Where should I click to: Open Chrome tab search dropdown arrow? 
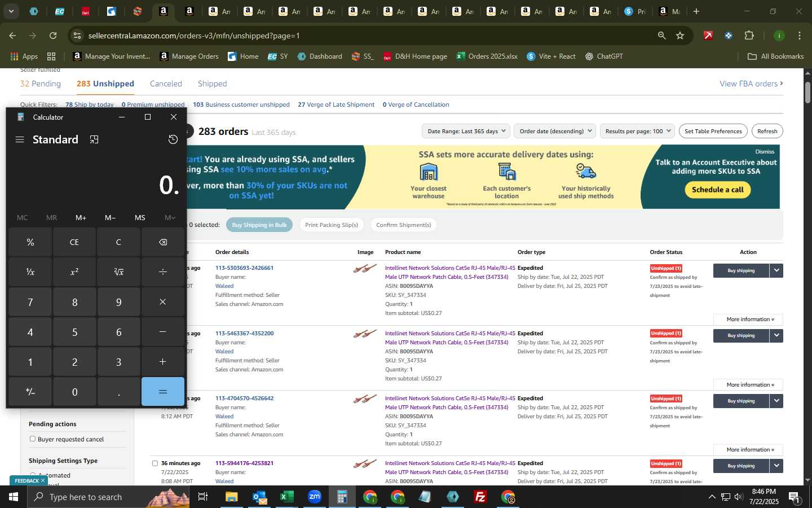click(x=11, y=11)
